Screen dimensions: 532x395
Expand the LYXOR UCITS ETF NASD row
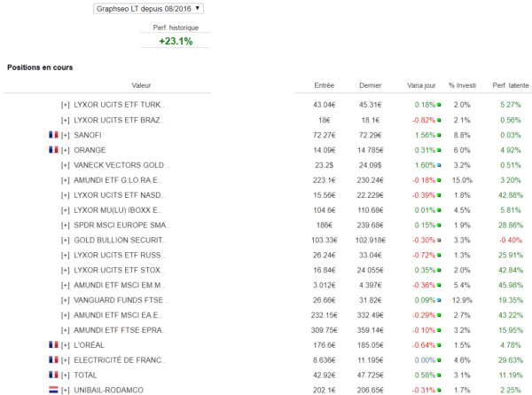pyautogui.click(x=65, y=195)
